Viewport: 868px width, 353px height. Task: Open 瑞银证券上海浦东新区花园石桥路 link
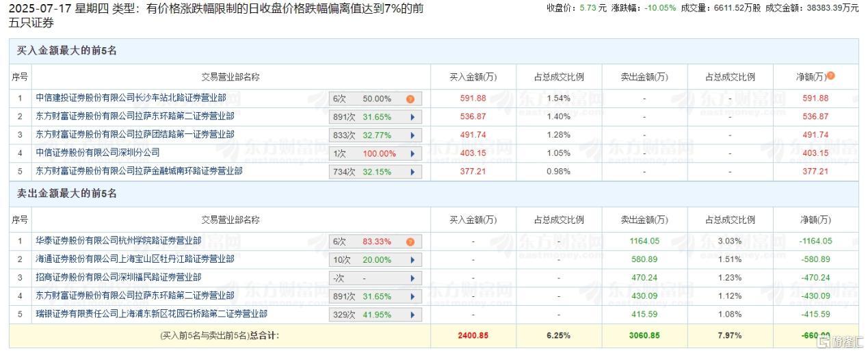(x=151, y=314)
